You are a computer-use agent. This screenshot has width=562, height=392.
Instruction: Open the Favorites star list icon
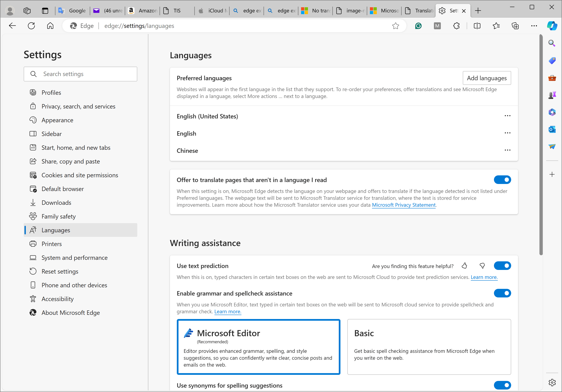pyautogui.click(x=496, y=26)
